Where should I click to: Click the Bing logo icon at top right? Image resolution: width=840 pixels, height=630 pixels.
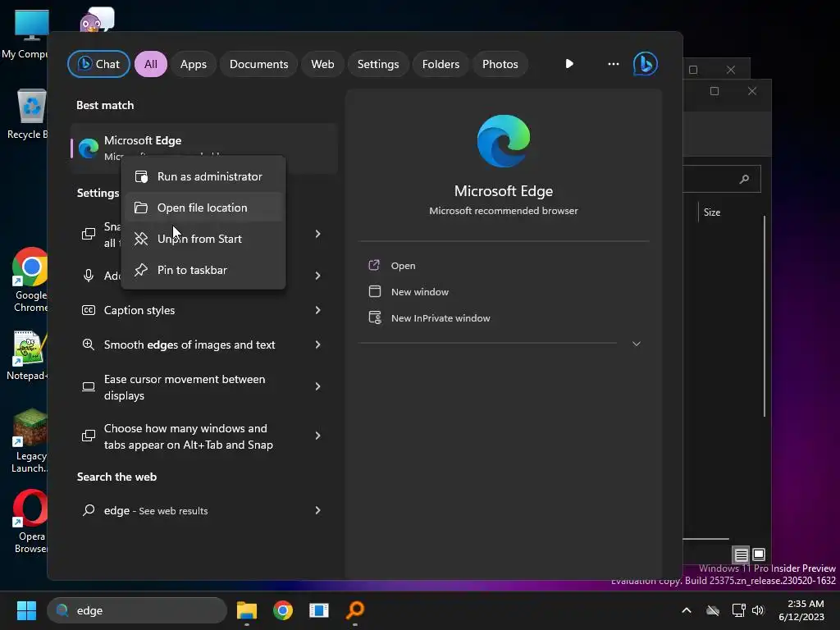646,64
